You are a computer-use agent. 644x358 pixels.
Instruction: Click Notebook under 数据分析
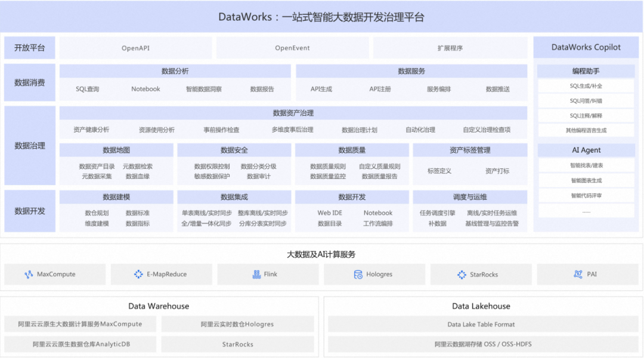coord(146,89)
